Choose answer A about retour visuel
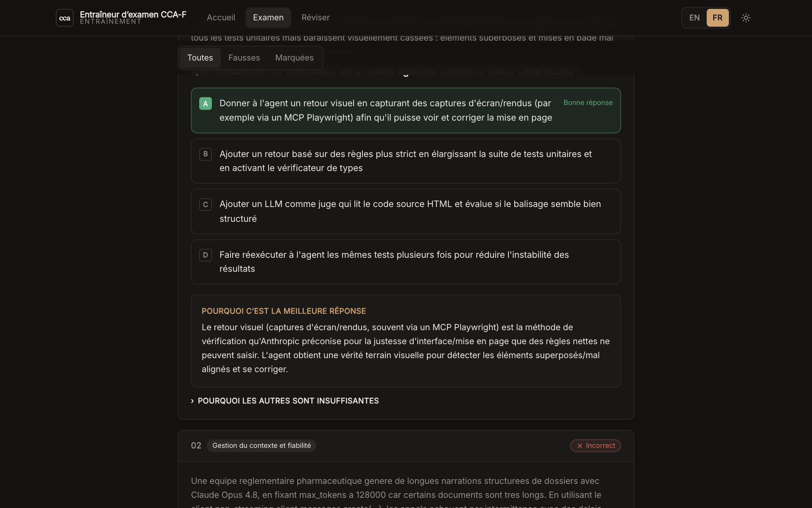The width and height of the screenshot is (812, 508). pos(406,110)
